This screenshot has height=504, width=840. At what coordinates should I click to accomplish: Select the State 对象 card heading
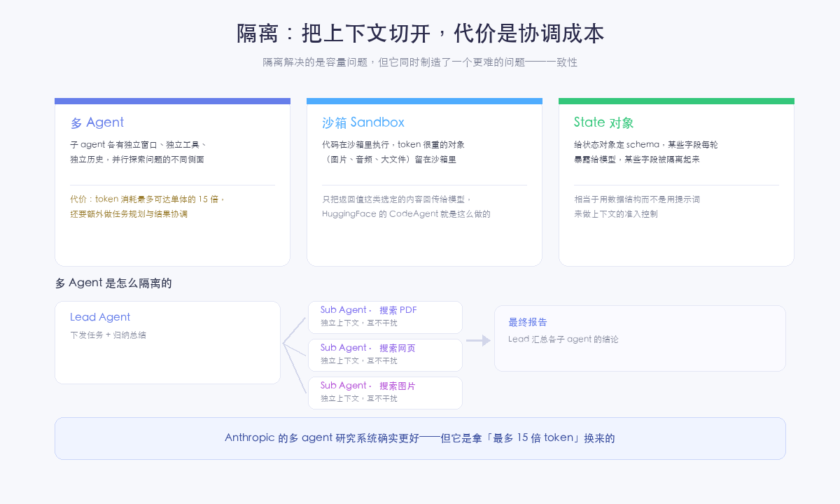tap(603, 122)
